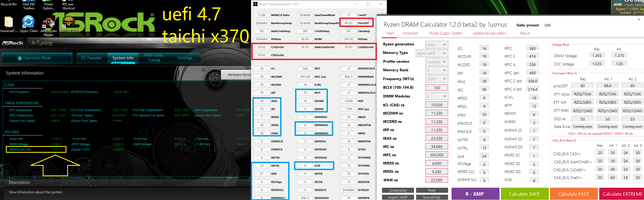
Task: Click the red Calculate EXTREME button
Action: [622, 194]
